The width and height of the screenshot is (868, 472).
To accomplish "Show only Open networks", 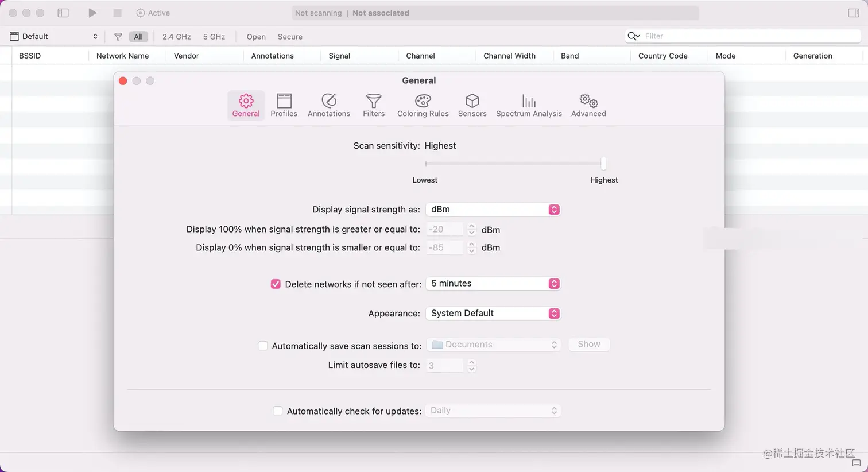I will tap(256, 37).
